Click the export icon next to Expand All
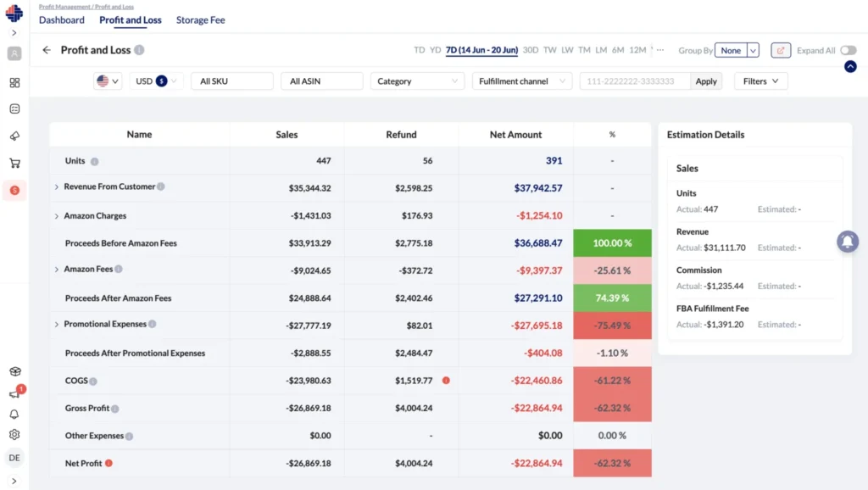The image size is (868, 490). coord(780,50)
